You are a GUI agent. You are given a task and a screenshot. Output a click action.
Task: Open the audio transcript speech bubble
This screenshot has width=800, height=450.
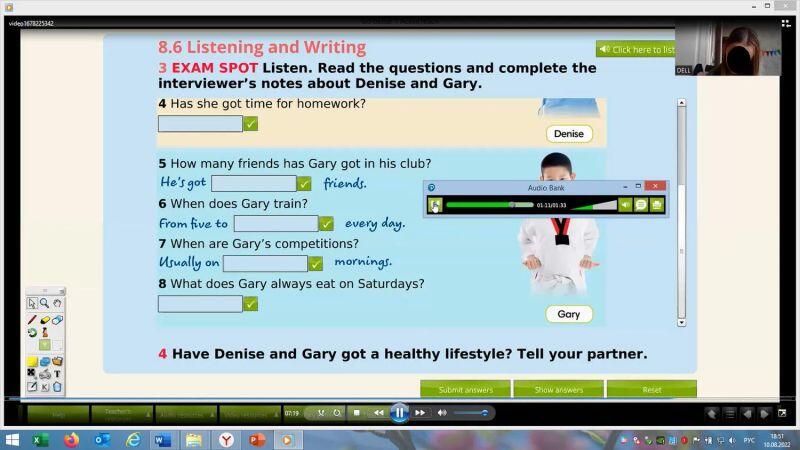(x=641, y=205)
